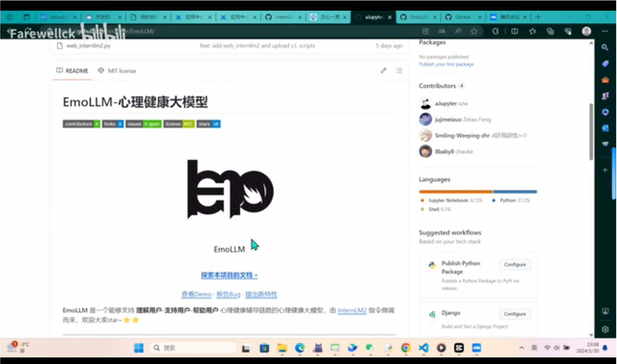617x364 pixels.
Task: Select Shell language entry
Action: [436, 209]
